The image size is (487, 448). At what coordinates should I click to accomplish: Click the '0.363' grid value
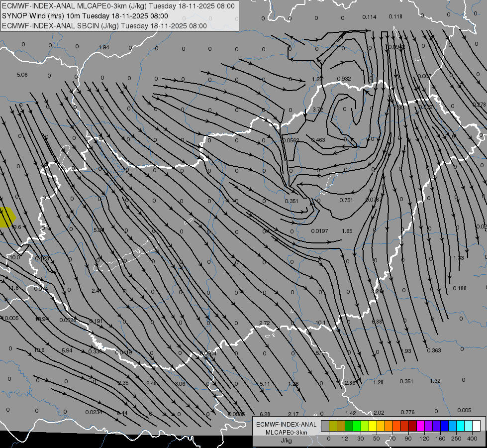[434, 350]
